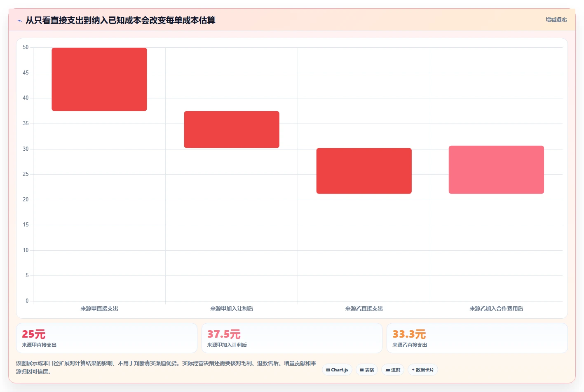Click the y-axis value 45
Screen dimensions: 584x392
tap(26, 73)
